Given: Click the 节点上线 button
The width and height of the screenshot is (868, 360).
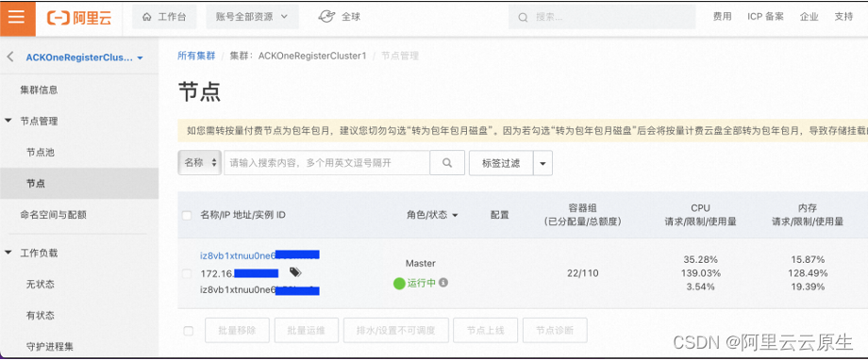Looking at the screenshot, I should click(x=486, y=331).
